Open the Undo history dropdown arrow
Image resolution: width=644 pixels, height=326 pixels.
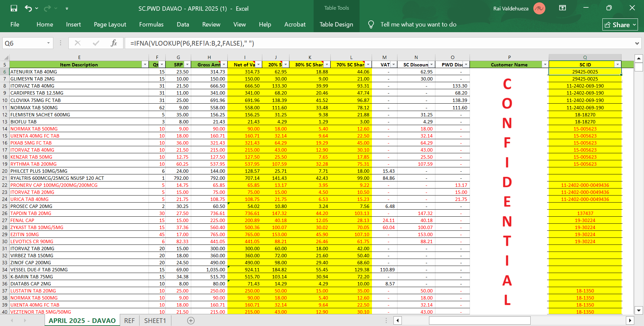(x=37, y=8)
